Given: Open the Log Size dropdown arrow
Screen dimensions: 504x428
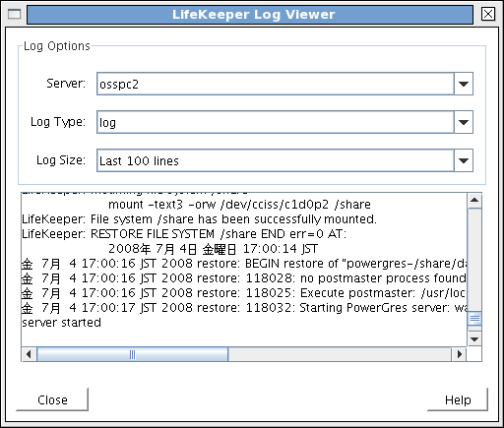Looking at the screenshot, I should [464, 160].
